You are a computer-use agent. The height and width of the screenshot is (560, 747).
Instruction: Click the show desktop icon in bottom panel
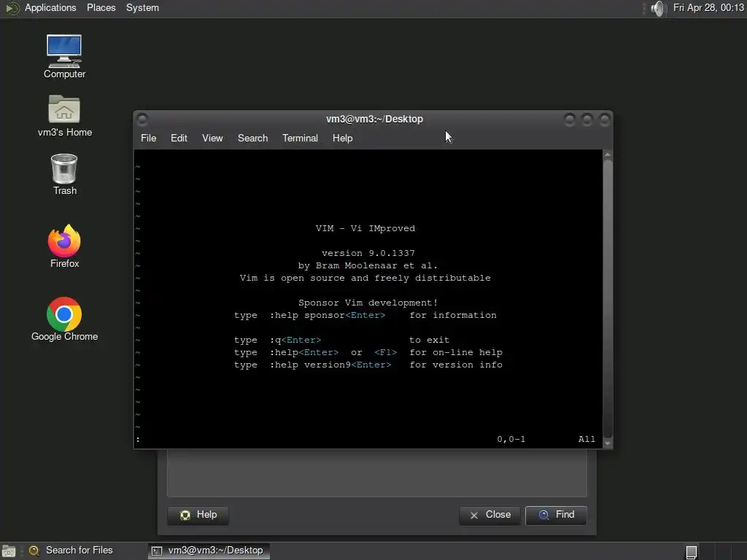tap(9, 551)
